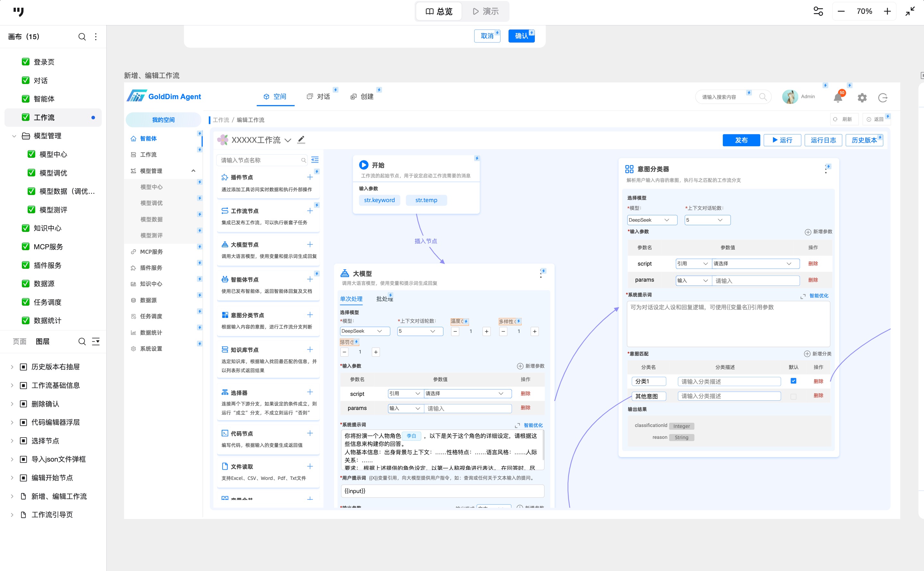Click the preview settings sliders icon

click(x=818, y=11)
